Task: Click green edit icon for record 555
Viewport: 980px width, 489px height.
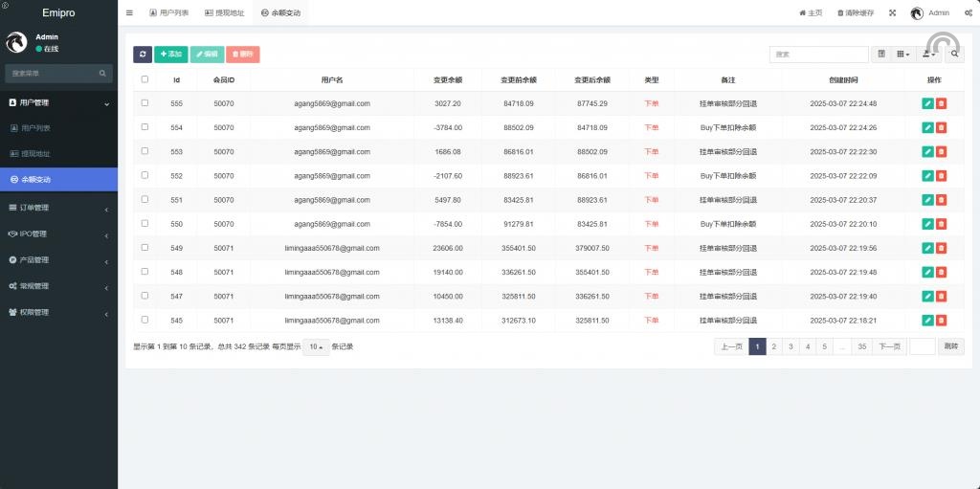Action: pyautogui.click(x=927, y=103)
